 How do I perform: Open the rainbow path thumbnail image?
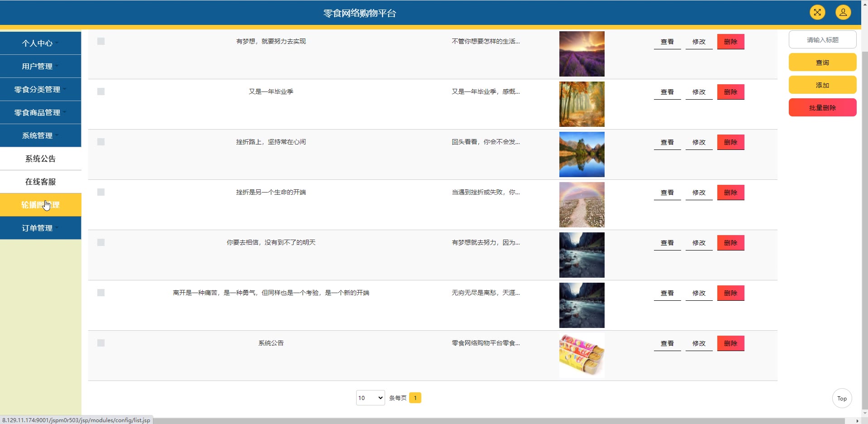point(582,205)
